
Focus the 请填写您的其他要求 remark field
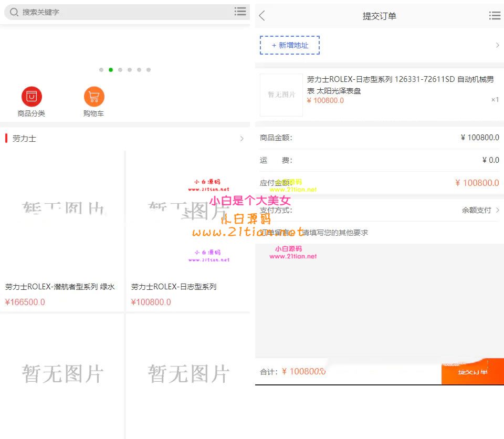point(335,233)
